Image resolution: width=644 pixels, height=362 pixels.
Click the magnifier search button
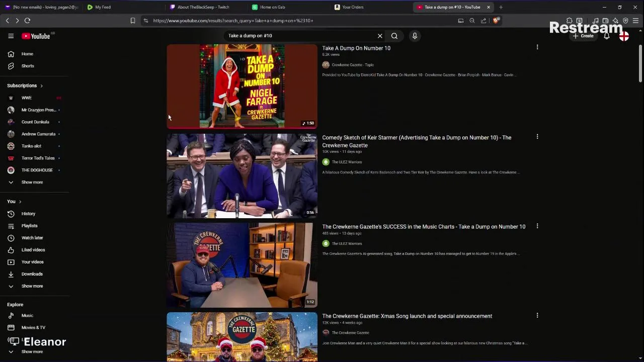point(394,36)
